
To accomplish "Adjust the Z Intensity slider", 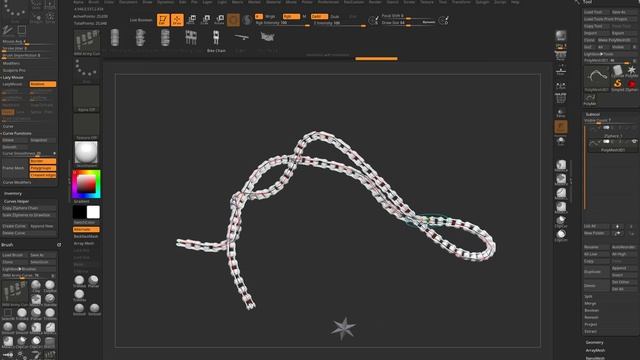I will pyautogui.click(x=339, y=23).
